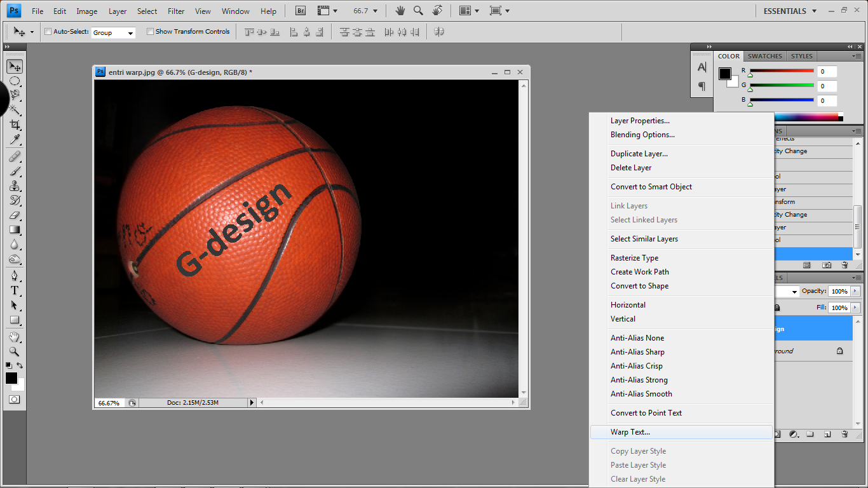Viewport: 868px width, 488px height.
Task: Pick the Horizontal Type tool
Action: [x=15, y=290]
